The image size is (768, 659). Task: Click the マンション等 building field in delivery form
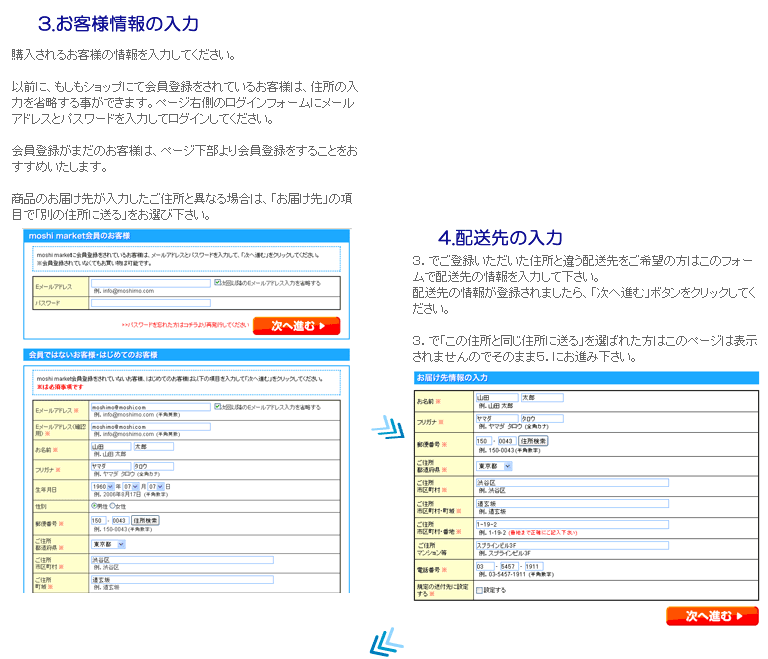(571, 545)
